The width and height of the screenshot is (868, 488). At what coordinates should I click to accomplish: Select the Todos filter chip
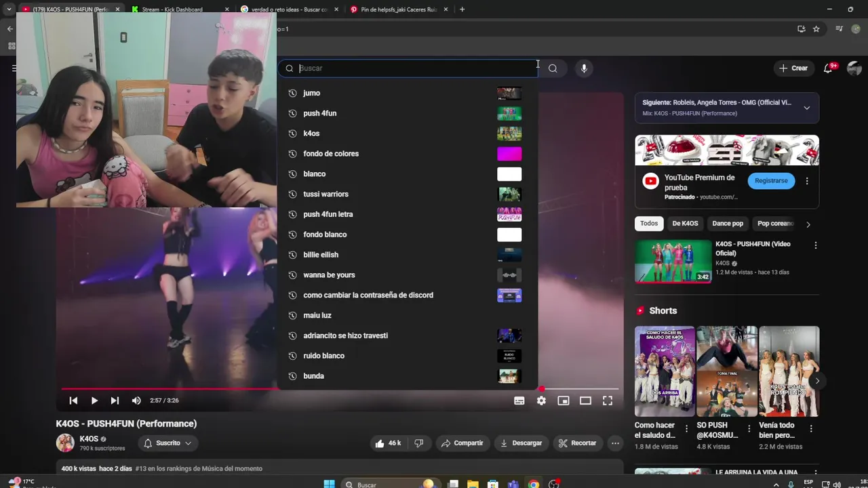pyautogui.click(x=649, y=224)
